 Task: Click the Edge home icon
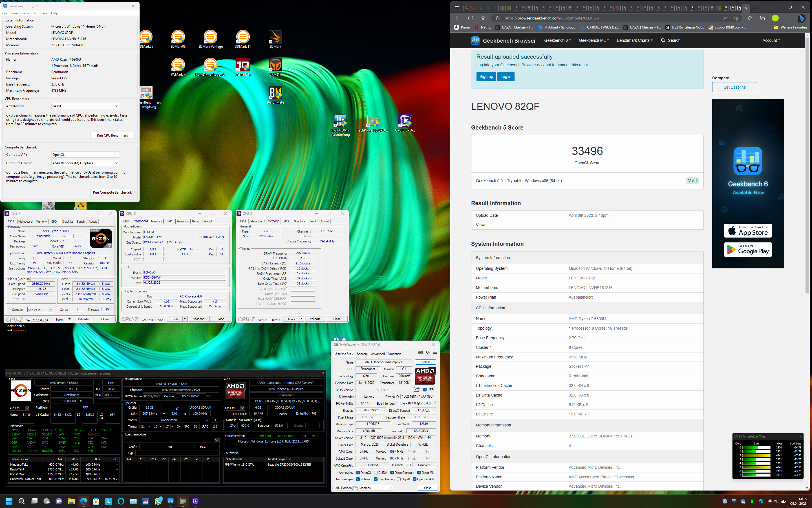point(483,18)
